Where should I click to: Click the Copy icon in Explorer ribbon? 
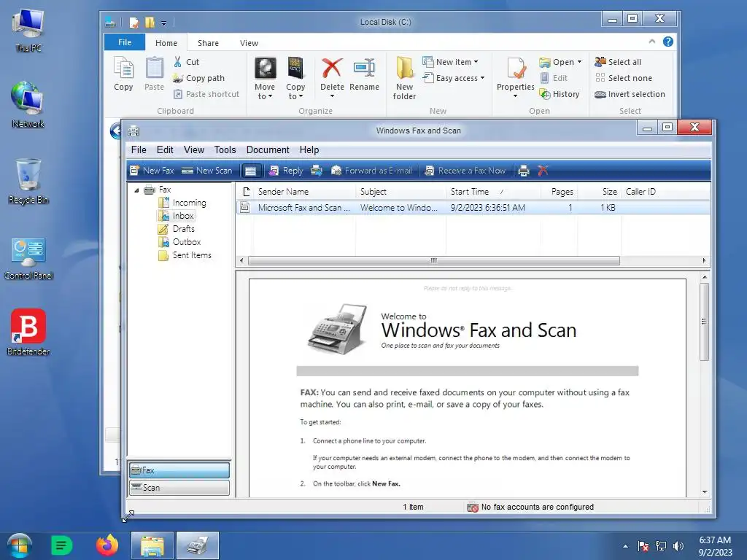(x=123, y=74)
